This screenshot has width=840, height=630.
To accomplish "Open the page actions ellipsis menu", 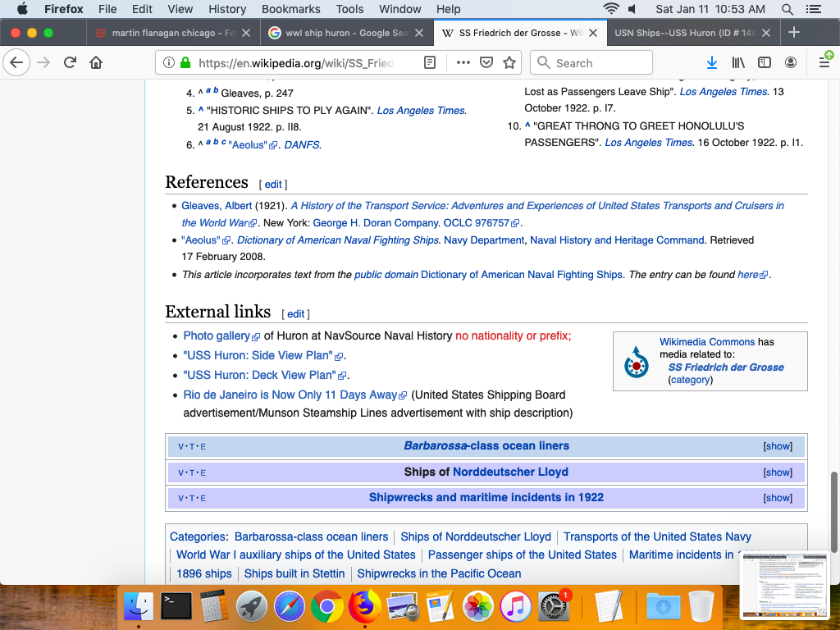I will (463, 62).
